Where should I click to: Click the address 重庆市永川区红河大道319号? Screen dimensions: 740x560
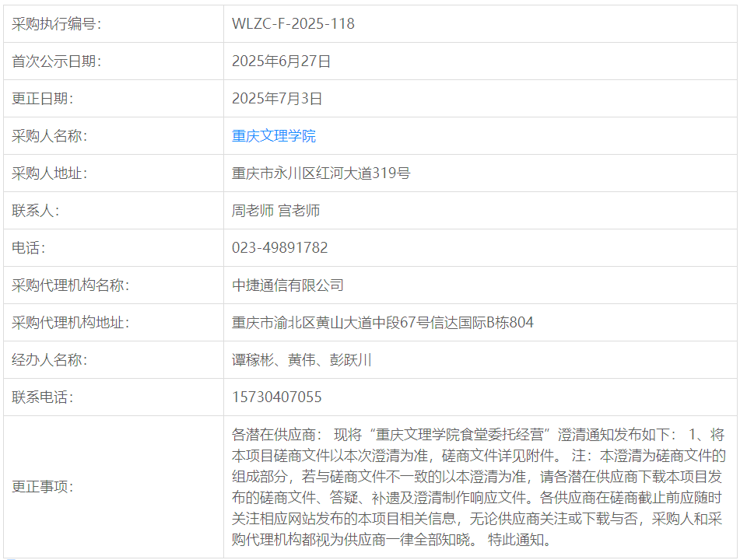point(321,173)
